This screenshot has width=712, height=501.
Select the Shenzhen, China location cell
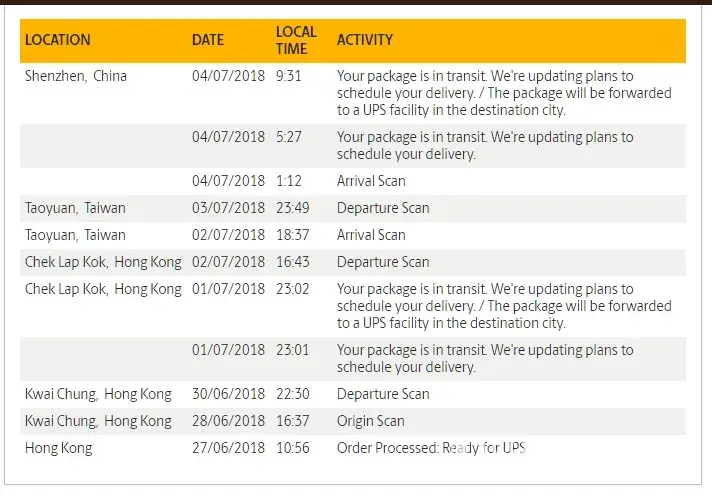point(76,75)
